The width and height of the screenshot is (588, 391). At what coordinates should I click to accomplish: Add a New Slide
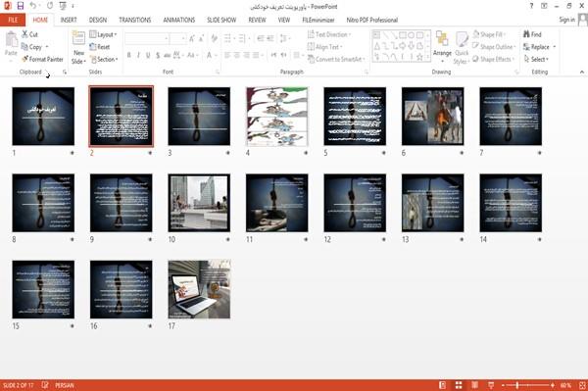click(78, 47)
